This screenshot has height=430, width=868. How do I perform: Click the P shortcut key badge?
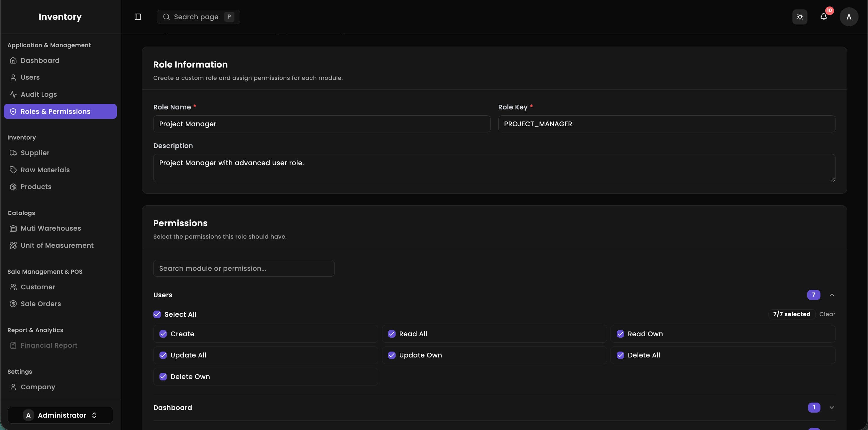tap(229, 17)
